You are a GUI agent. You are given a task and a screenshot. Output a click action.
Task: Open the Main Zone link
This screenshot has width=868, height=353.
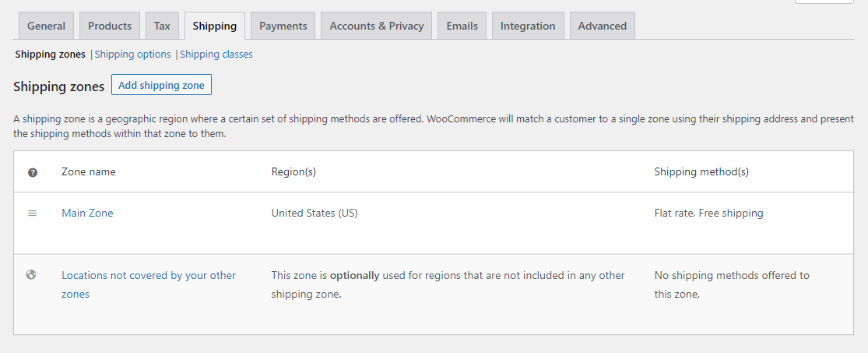pyautogui.click(x=87, y=213)
